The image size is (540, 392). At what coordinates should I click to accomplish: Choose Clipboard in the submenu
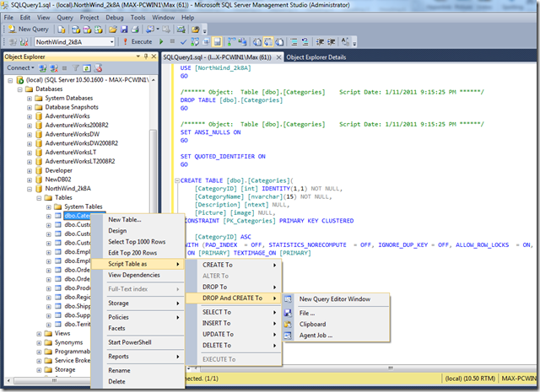click(x=336, y=324)
